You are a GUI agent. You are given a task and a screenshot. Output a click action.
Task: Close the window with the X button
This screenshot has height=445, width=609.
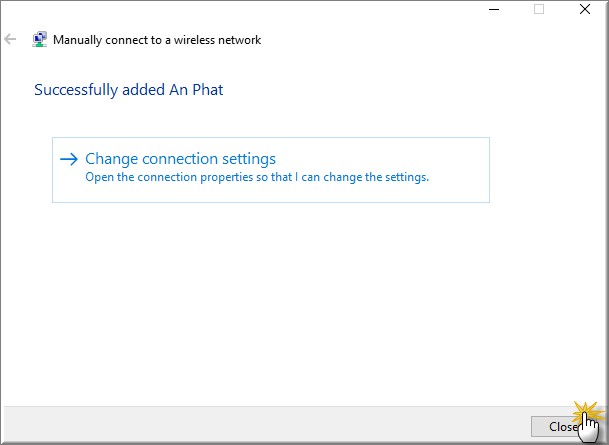(585, 9)
